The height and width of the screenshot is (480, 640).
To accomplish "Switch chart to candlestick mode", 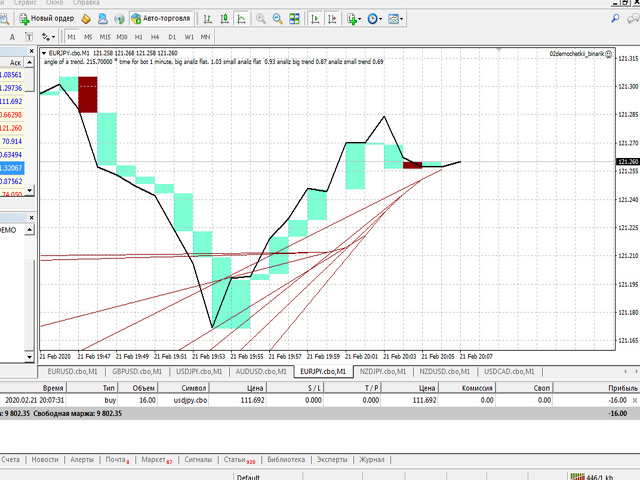I will (224, 19).
